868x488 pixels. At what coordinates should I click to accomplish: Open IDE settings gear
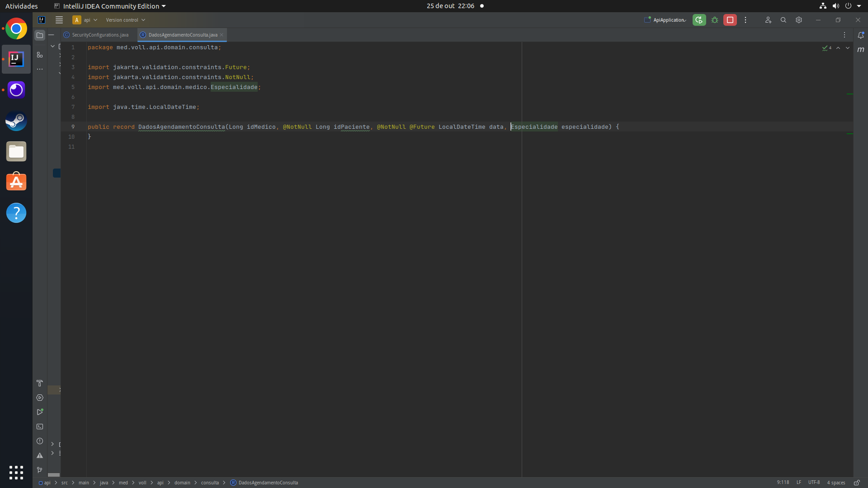[x=799, y=20]
